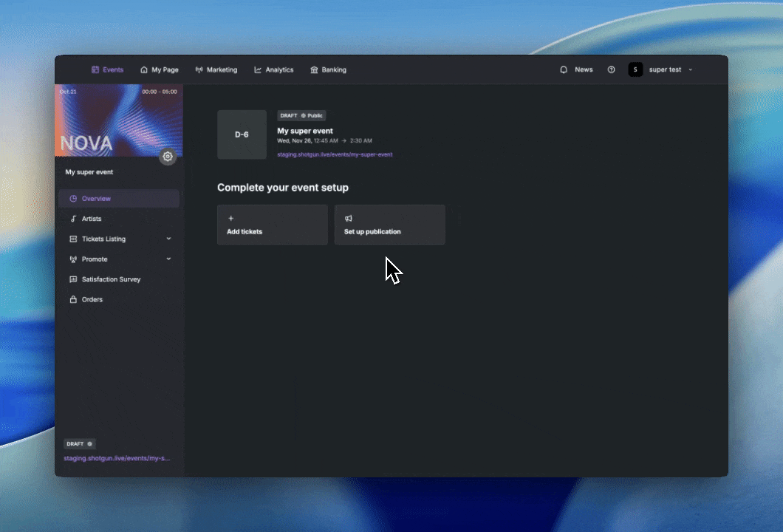Click the sidebar DRAFT badge

(79, 444)
